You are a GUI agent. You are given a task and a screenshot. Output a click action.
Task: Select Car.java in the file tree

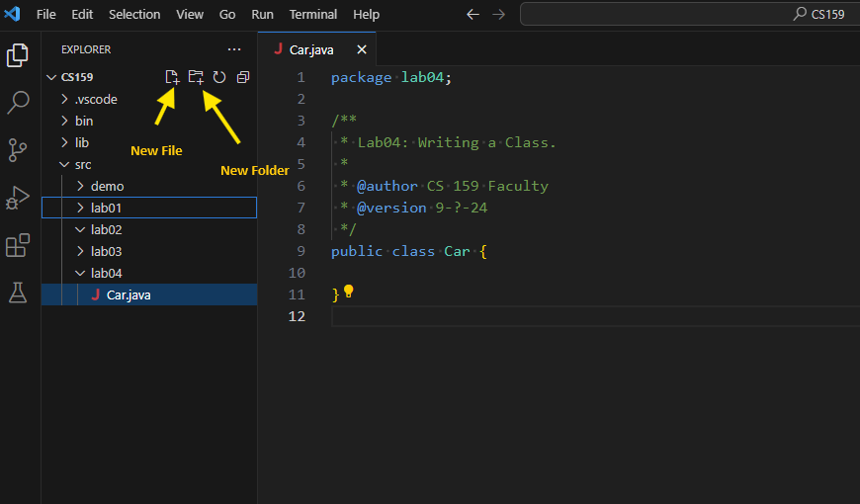coord(129,294)
